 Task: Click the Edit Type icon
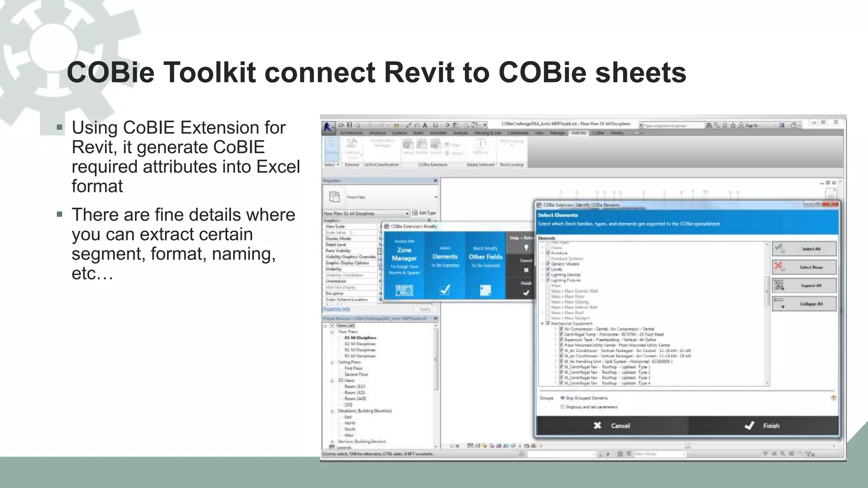[415, 213]
